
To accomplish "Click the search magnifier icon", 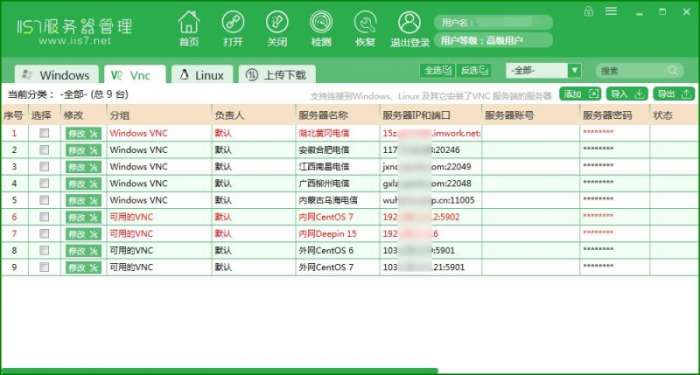I will coord(672,71).
